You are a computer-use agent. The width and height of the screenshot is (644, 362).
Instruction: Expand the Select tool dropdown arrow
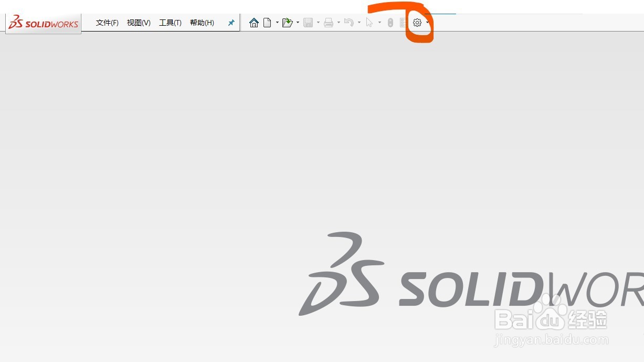[x=379, y=23]
